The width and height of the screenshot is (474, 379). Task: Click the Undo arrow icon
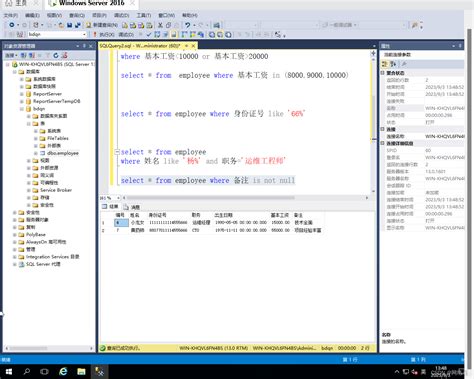(x=188, y=25)
